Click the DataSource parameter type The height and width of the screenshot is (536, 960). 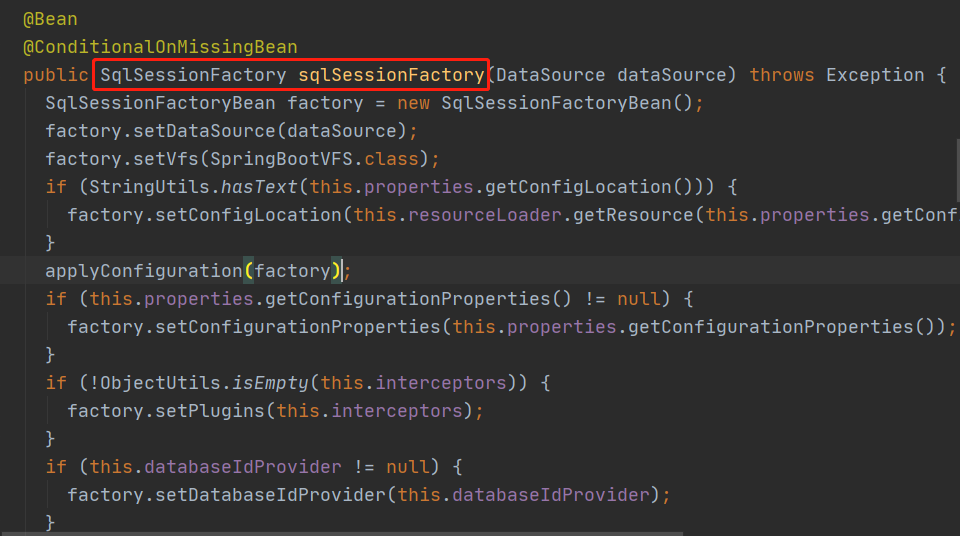[550, 75]
